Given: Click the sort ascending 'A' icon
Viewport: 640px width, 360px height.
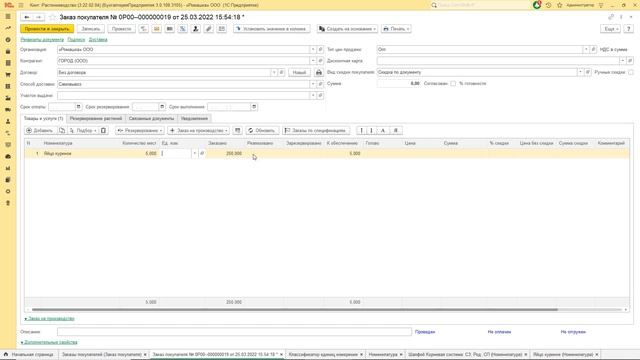Looking at the screenshot, I should [383, 131].
